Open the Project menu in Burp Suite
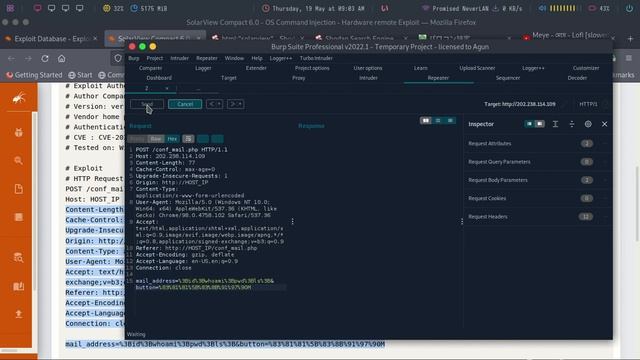The width and height of the screenshot is (640, 360). click(x=155, y=58)
